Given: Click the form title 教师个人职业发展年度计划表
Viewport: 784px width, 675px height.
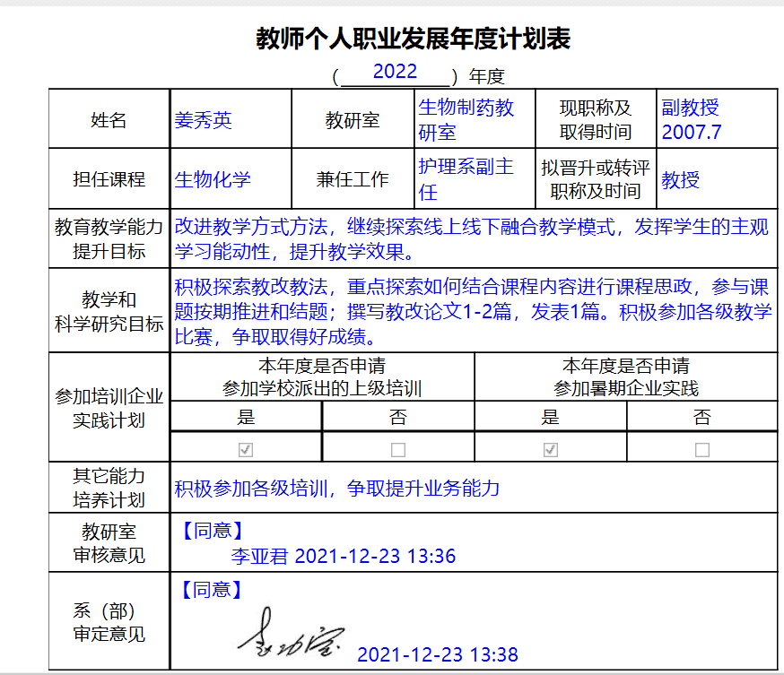Looking at the screenshot, I should point(414,39).
